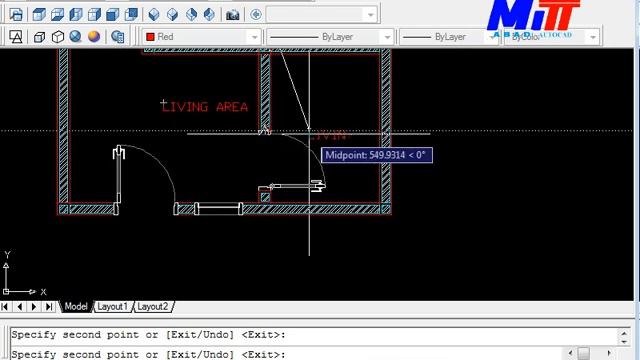Click the horizontal scrollbar thumb
Image resolution: width=640 pixels, height=360 pixels.
(x=584, y=353)
